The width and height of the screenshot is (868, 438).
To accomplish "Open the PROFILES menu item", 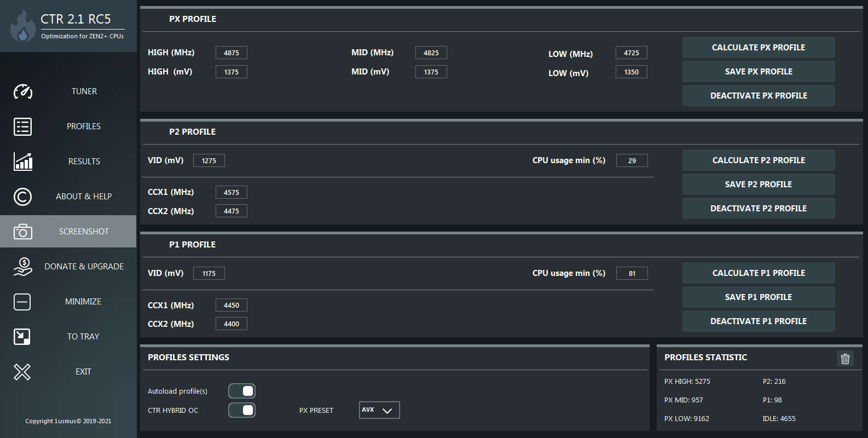I will coord(84,126).
